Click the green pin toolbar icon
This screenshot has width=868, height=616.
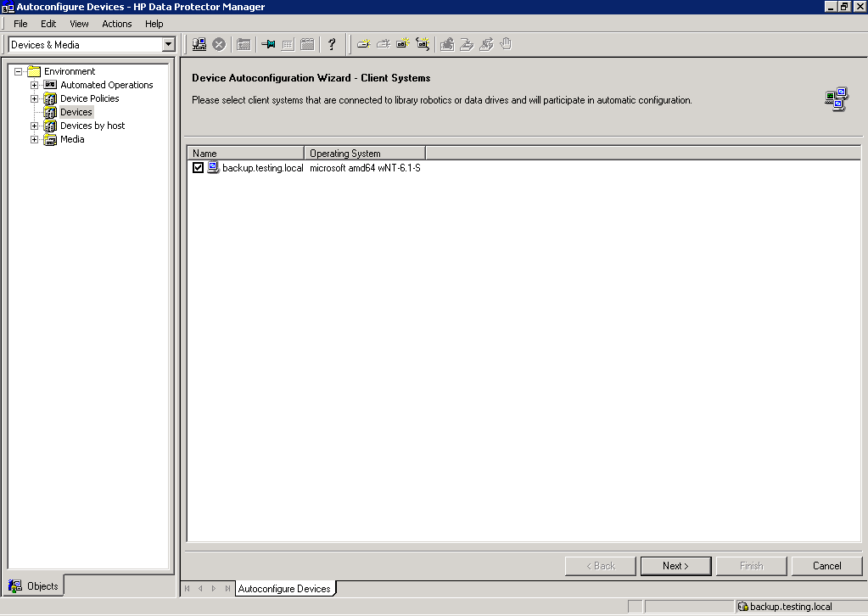click(268, 44)
